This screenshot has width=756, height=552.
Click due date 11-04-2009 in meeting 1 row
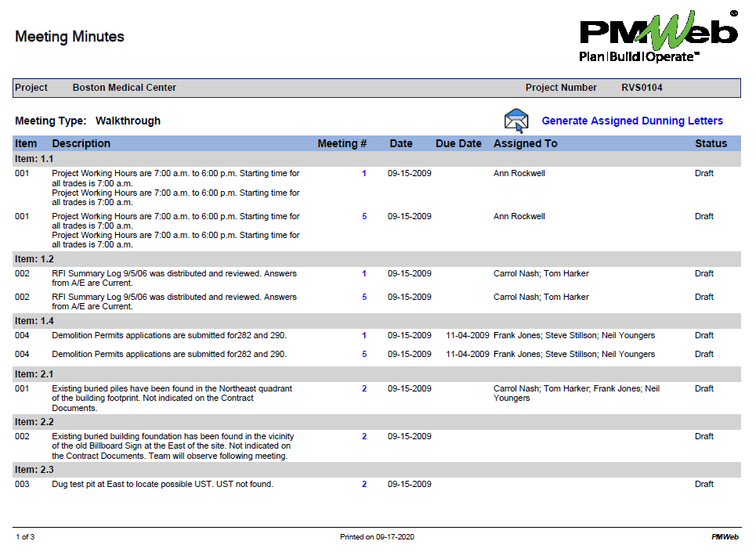(467, 335)
